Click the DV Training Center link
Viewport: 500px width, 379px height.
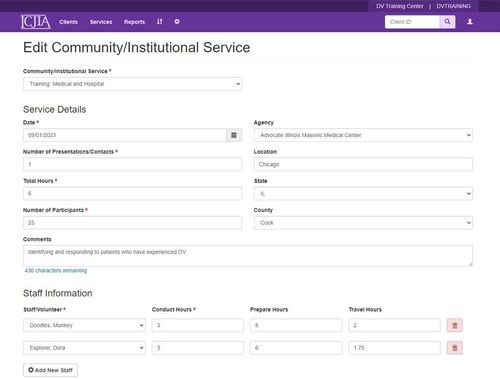(400, 6)
